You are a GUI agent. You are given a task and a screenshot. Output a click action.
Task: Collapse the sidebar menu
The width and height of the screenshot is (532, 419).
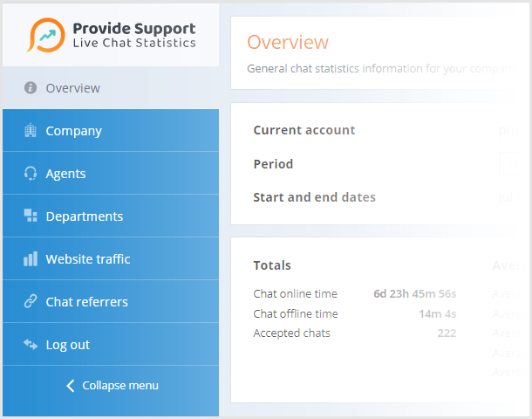120,386
